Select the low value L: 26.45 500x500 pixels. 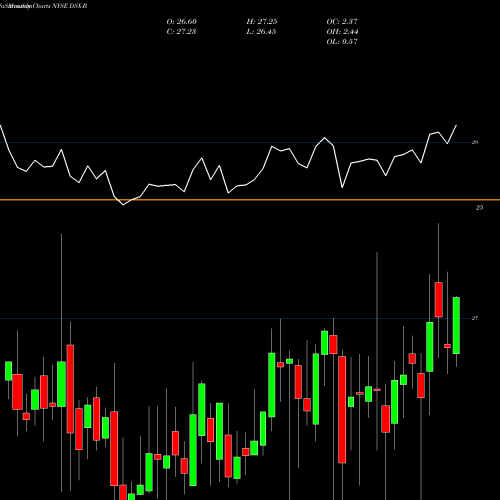click(x=261, y=32)
